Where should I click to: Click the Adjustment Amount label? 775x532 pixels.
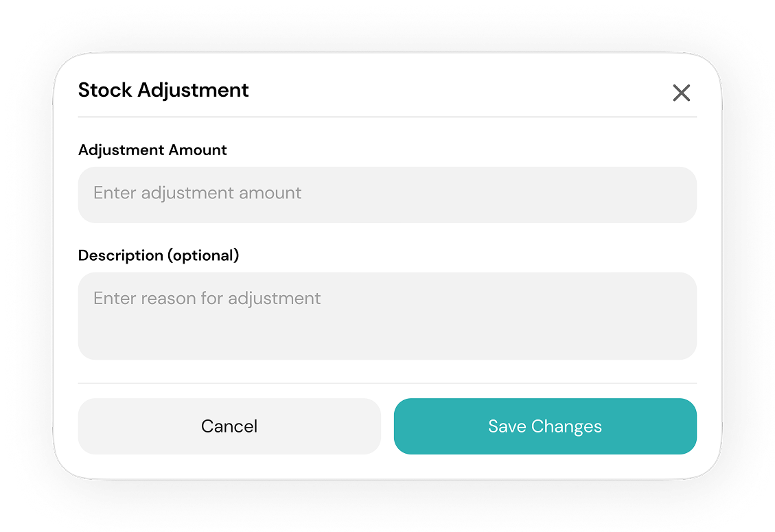[152, 150]
